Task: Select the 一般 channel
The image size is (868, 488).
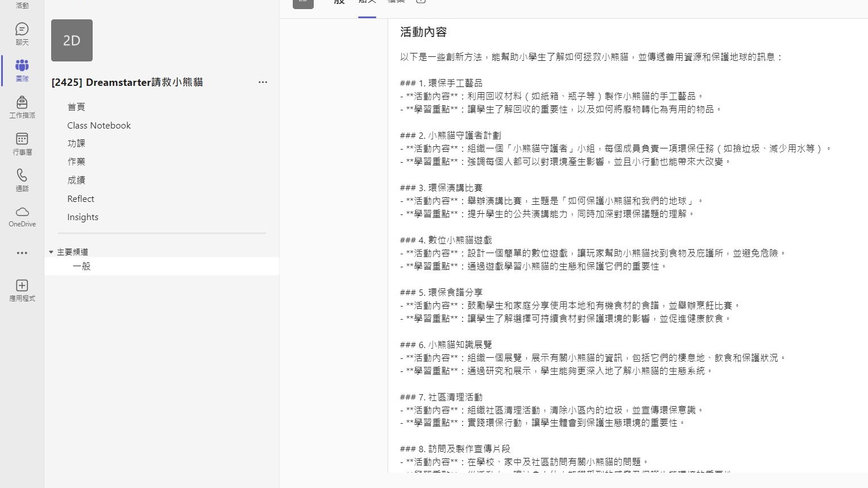Action: 82,266
